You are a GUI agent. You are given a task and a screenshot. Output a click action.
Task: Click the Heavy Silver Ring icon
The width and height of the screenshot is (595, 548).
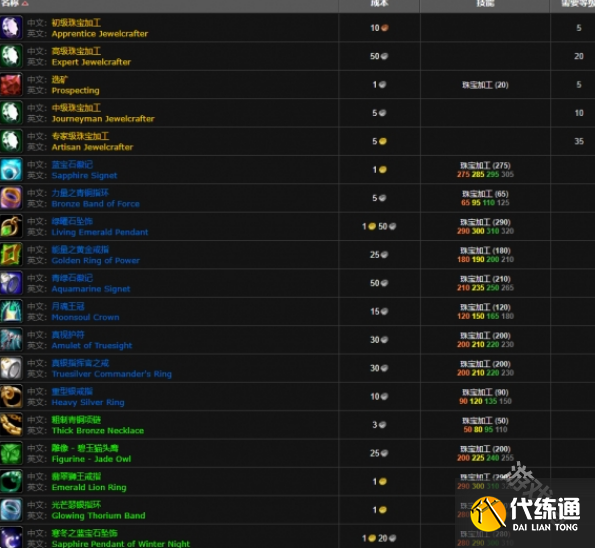click(x=11, y=396)
